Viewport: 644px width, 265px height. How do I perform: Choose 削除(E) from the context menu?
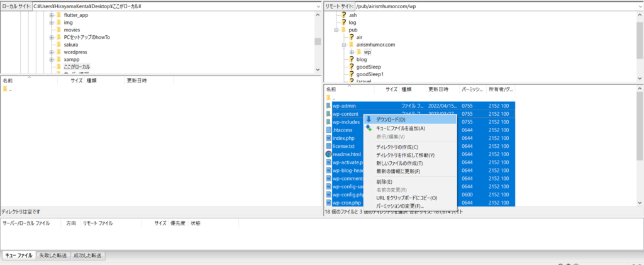point(410,181)
